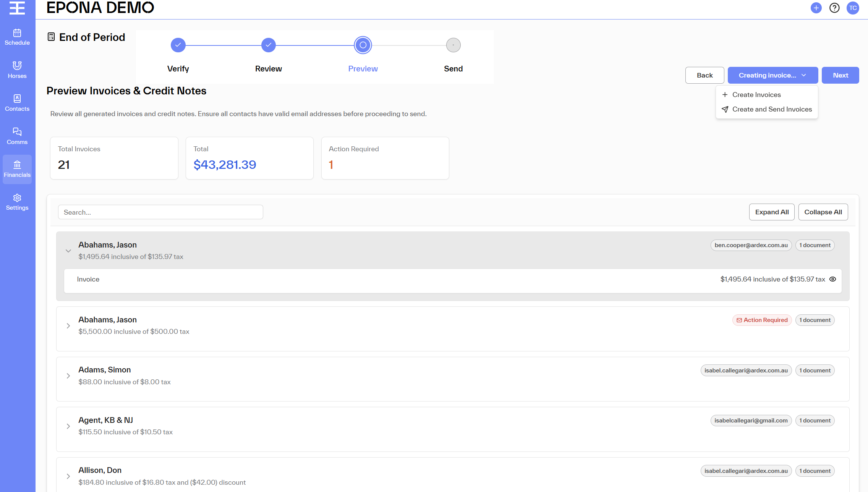Collapse the first Abahams, Jason row
Viewport: 868px width, 492px height.
[68, 251]
